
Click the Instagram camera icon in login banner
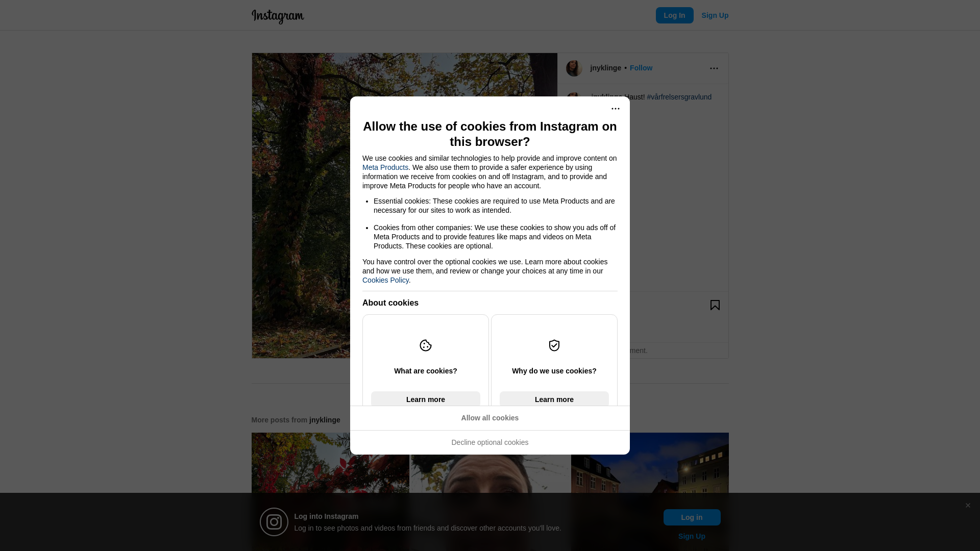(x=274, y=522)
